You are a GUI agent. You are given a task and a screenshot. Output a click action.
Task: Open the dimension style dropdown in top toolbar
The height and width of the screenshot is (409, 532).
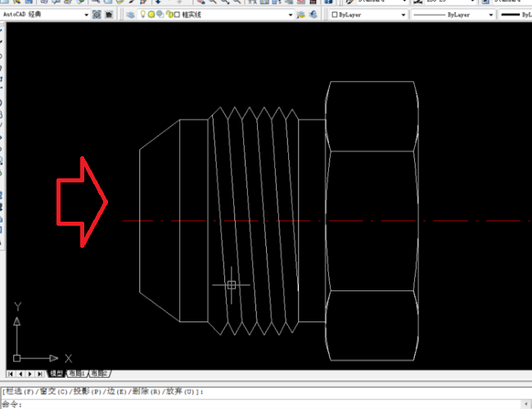click(x=472, y=2)
